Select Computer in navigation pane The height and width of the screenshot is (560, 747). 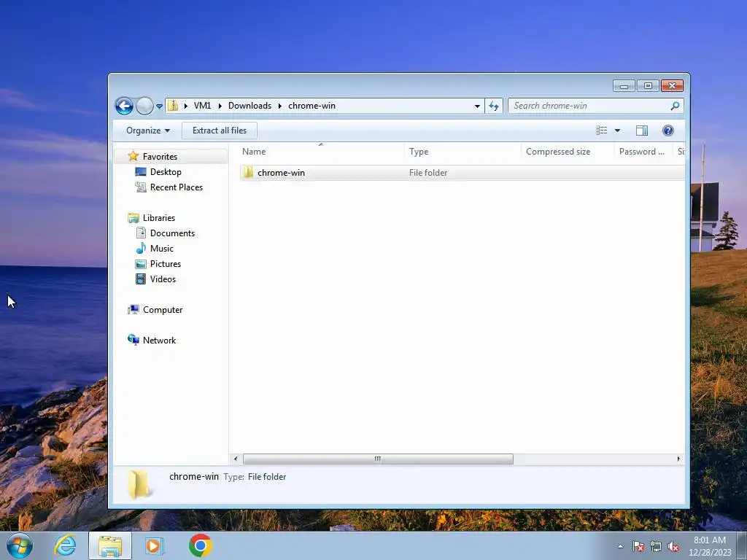point(163,309)
